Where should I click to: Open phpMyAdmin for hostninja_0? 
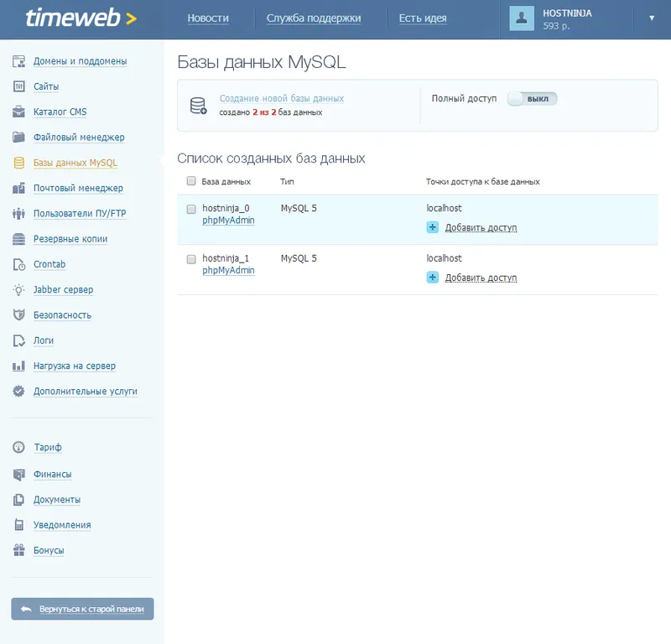point(228,221)
